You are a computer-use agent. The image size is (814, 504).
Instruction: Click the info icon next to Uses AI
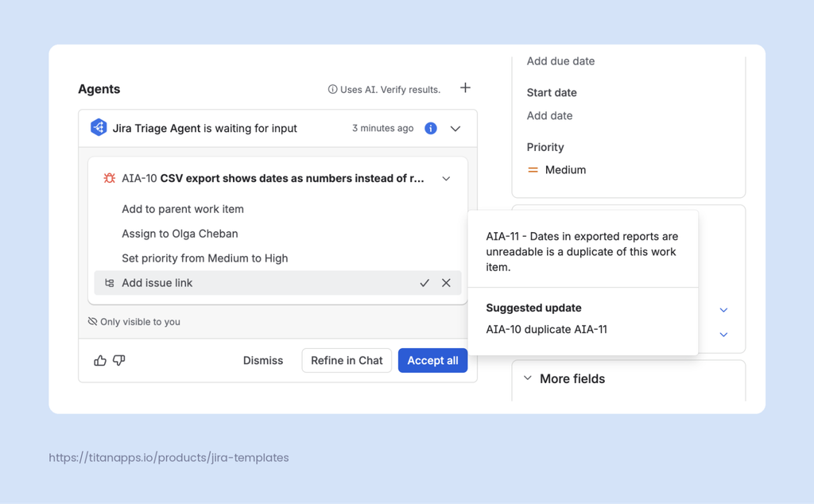332,89
